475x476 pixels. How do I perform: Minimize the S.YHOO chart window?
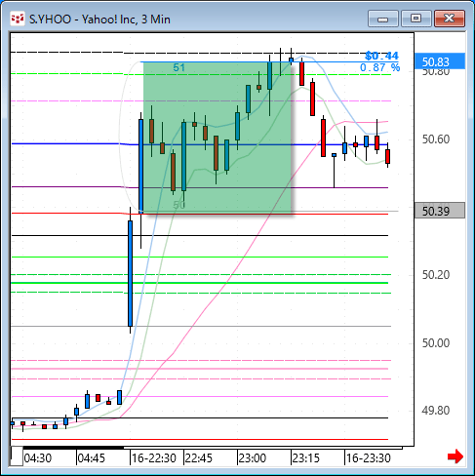point(383,19)
